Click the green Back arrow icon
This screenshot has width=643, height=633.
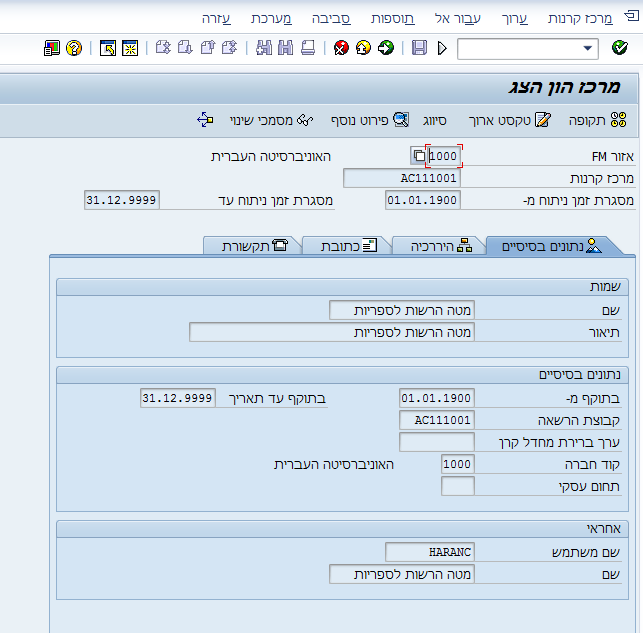pyautogui.click(x=385, y=48)
